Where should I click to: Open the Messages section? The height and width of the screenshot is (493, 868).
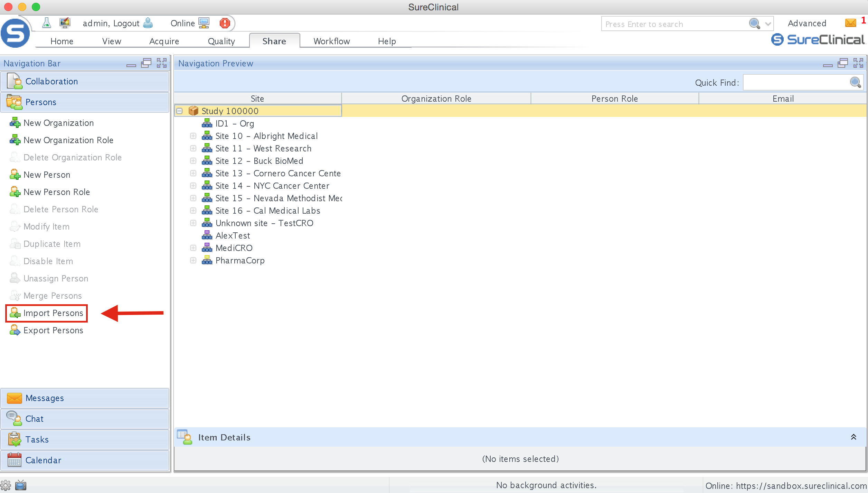coord(85,398)
